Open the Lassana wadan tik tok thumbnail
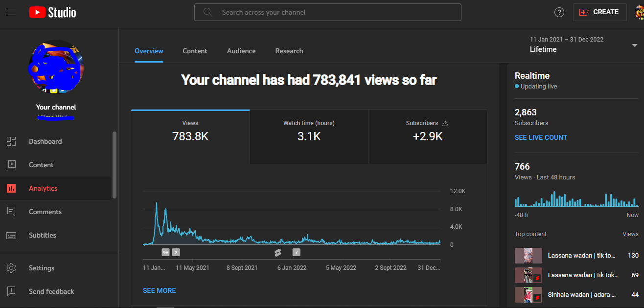This screenshot has width=644, height=308. tap(528, 255)
